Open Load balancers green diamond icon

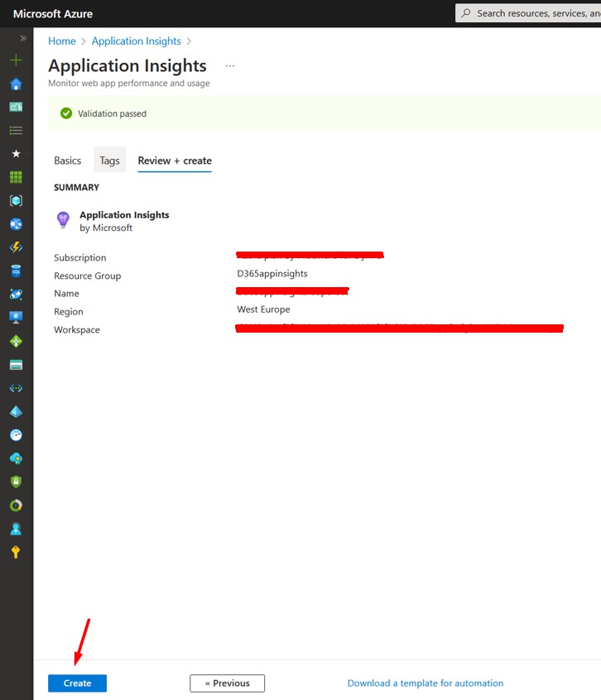(16, 342)
